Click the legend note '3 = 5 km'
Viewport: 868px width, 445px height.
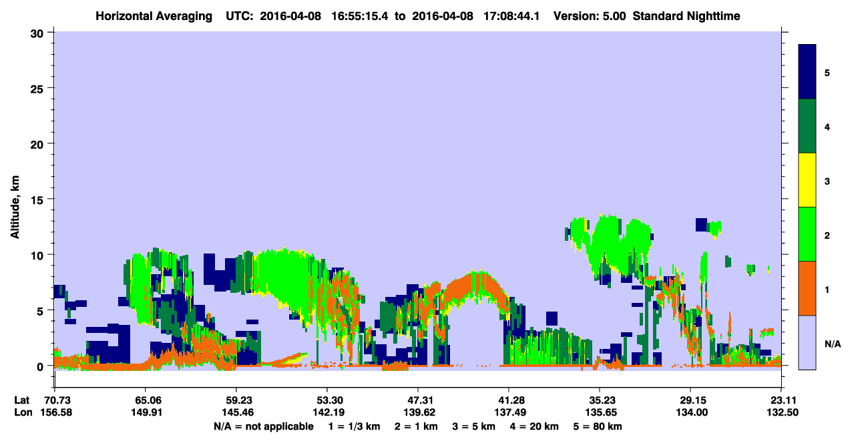click(475, 426)
